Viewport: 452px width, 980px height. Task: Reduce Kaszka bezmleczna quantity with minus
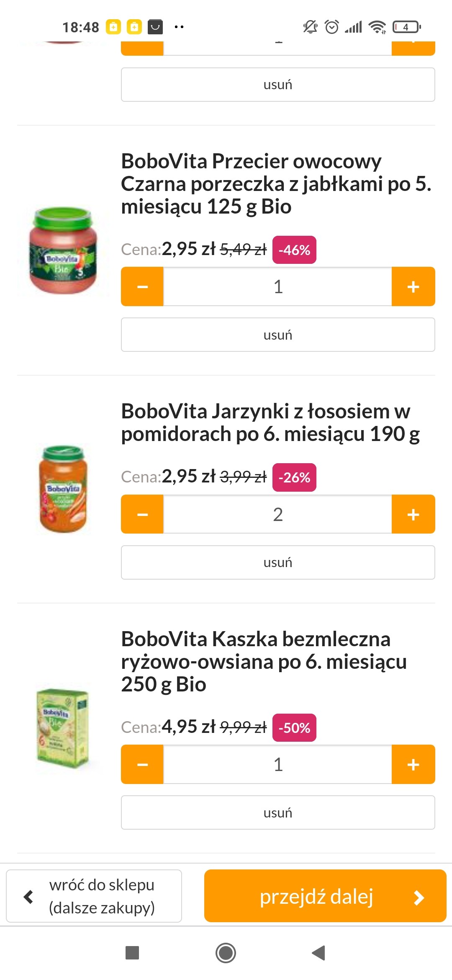pyautogui.click(x=142, y=764)
